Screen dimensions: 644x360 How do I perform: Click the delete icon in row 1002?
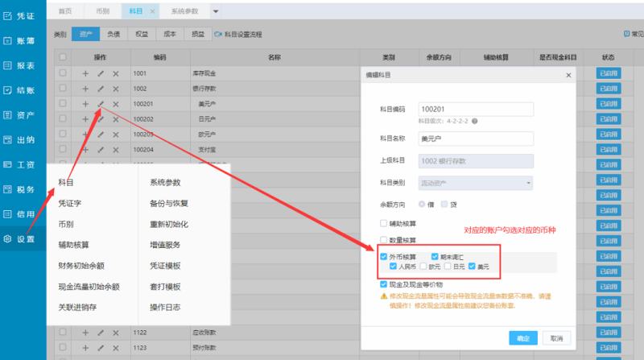116,89
